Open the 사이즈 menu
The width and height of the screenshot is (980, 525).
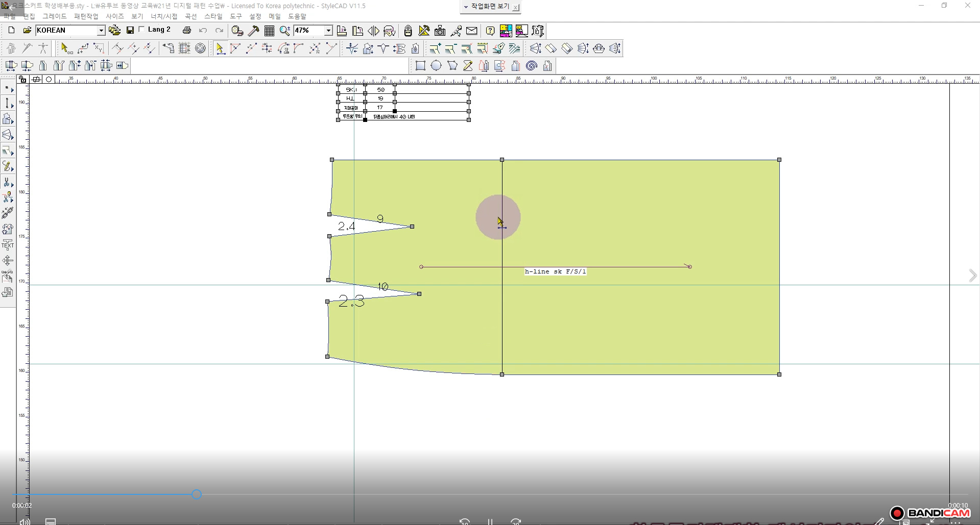click(x=115, y=16)
